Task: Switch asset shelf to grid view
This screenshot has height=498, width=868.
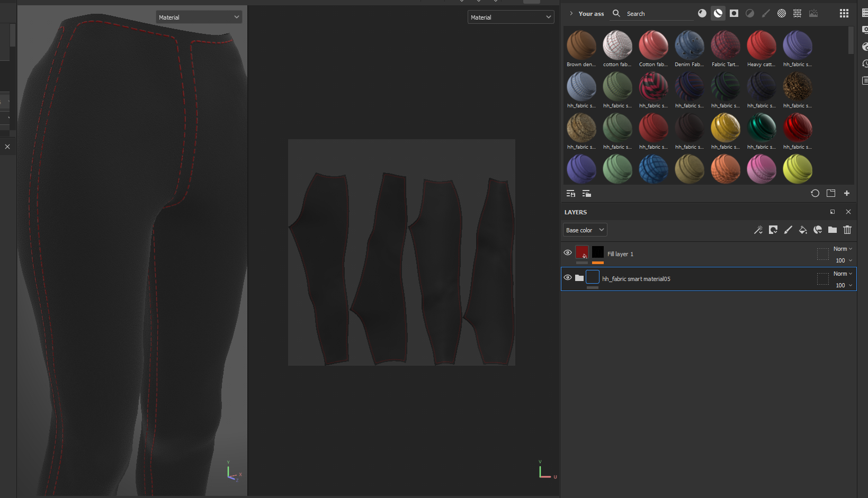Action: coord(845,13)
